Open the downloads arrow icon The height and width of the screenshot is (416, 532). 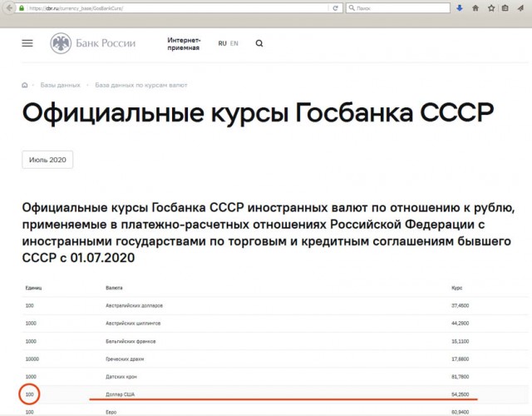point(460,8)
